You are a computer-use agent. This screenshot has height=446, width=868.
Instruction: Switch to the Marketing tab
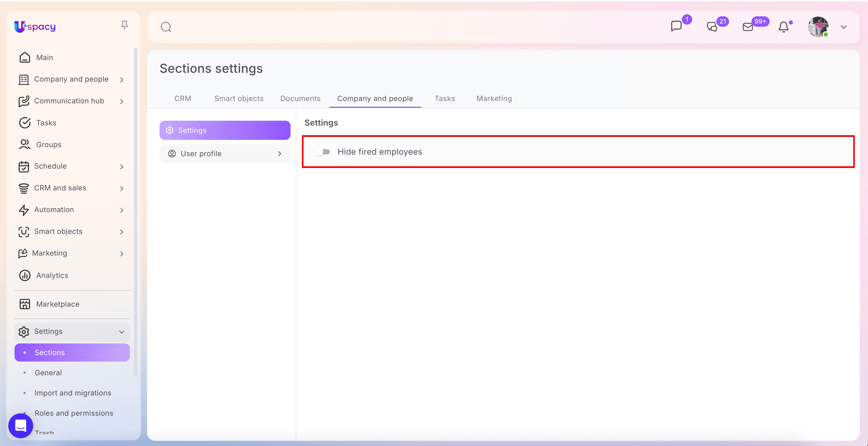[x=494, y=98]
